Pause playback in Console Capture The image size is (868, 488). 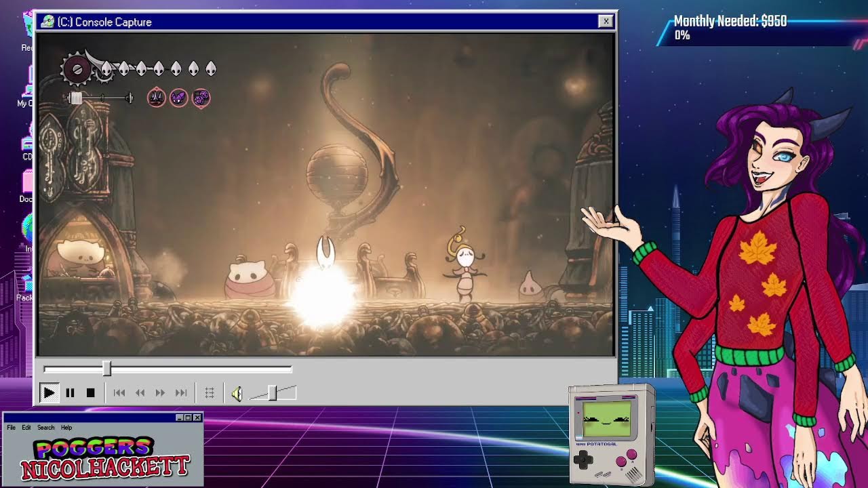click(70, 393)
